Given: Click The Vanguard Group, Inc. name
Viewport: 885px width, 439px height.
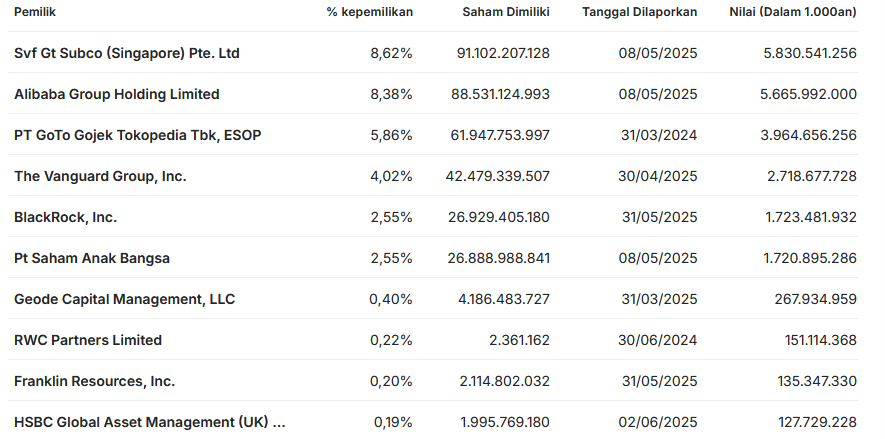Looking at the screenshot, I should [x=100, y=176].
